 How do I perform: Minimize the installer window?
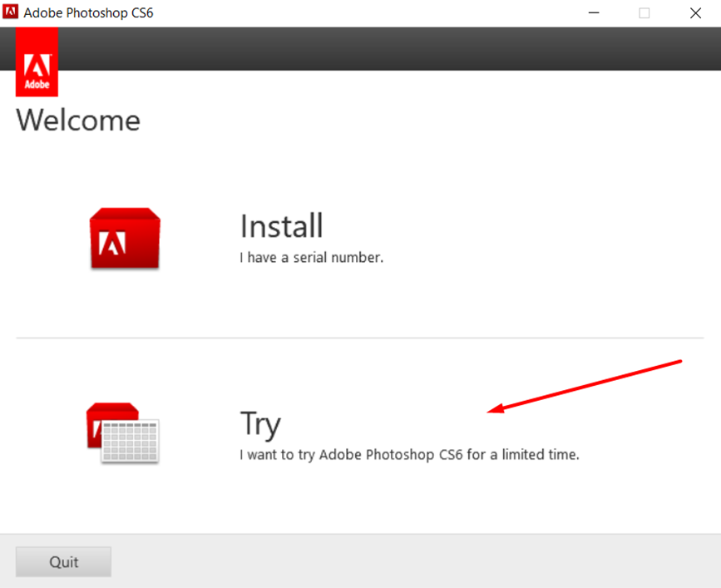[594, 12]
